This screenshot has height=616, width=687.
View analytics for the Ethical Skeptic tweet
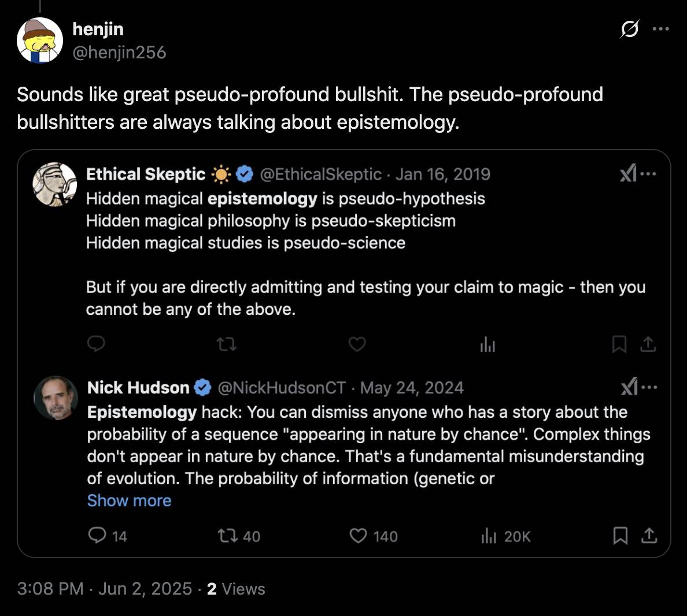(487, 344)
